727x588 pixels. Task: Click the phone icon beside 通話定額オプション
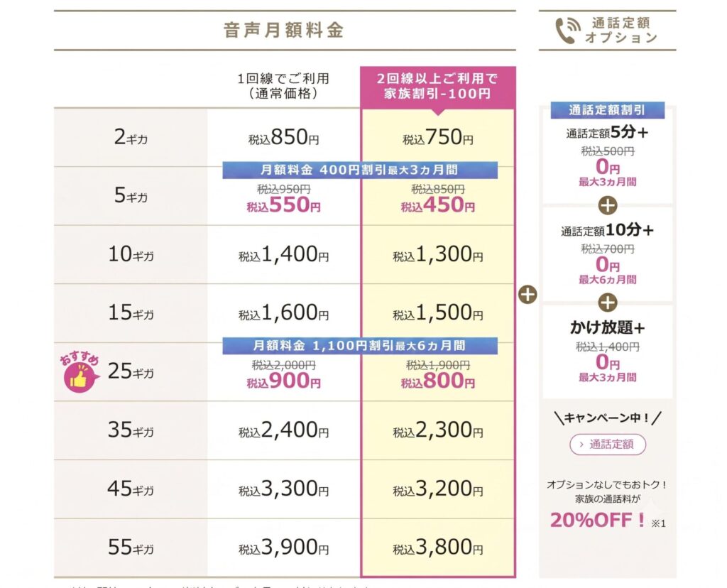point(567,31)
